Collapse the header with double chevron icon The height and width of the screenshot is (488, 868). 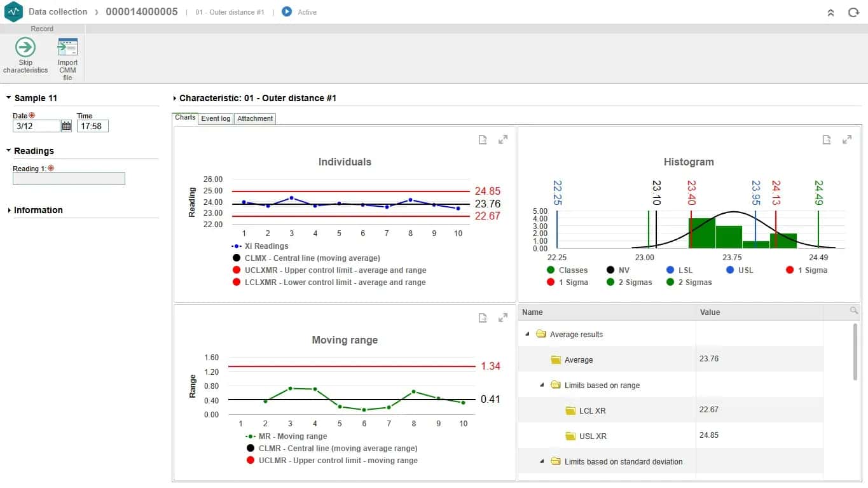click(830, 12)
